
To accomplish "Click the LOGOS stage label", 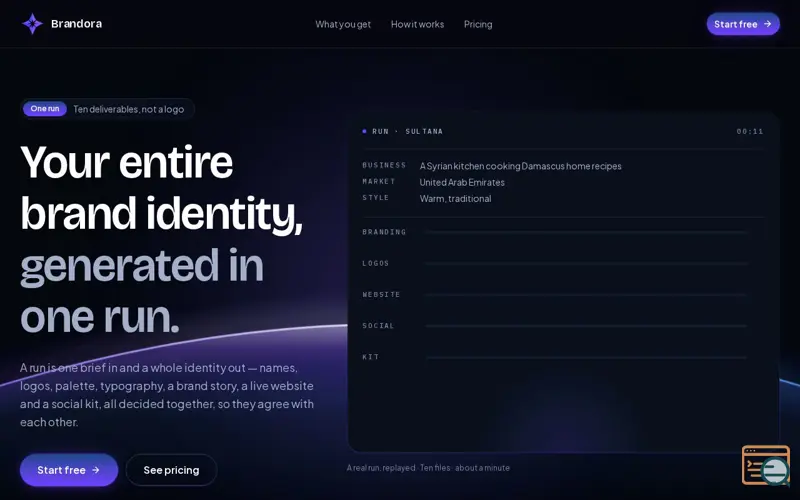I will tap(376, 263).
